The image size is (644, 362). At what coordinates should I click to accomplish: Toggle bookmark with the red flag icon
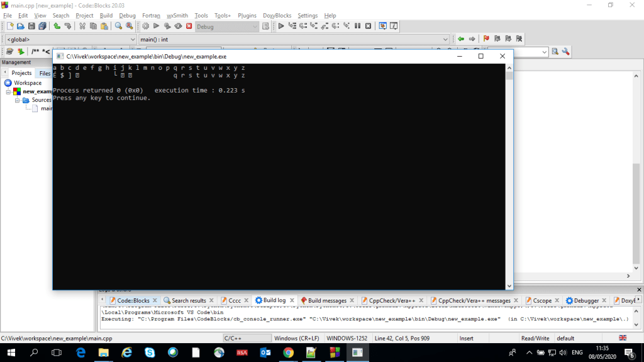486,39
